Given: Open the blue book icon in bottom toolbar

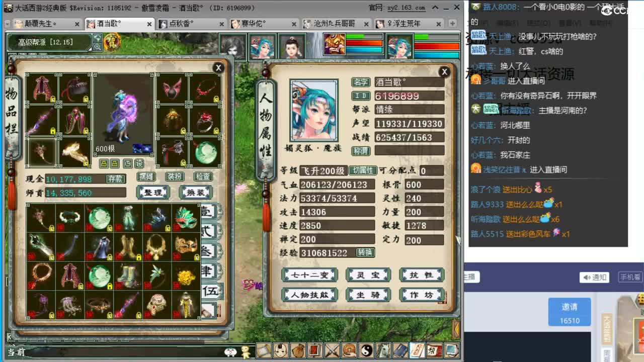Looking at the screenshot, I should [401, 350].
